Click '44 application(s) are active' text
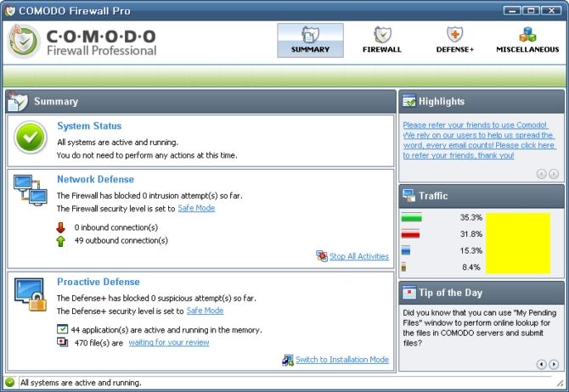 click(166, 330)
